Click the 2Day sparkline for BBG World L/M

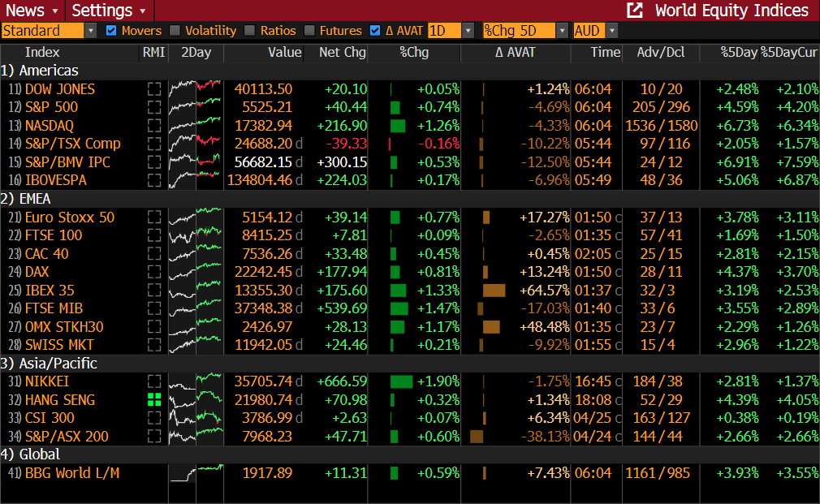[195, 472]
